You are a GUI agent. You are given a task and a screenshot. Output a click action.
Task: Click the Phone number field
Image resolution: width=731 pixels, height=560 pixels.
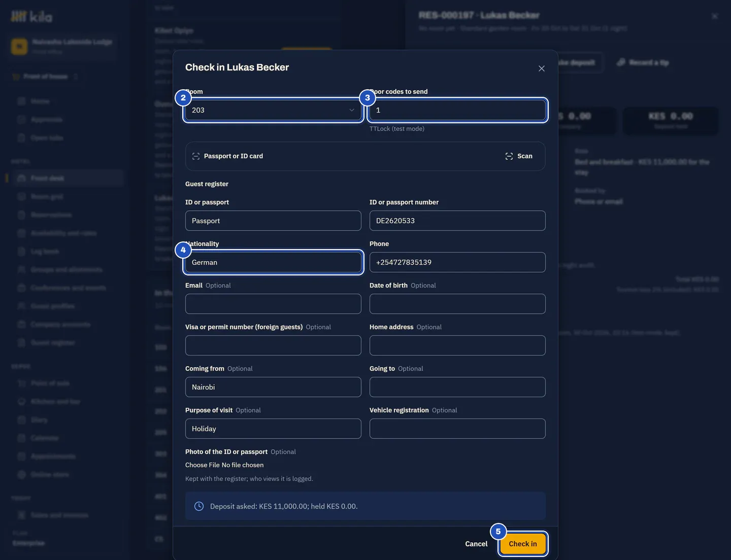pyautogui.click(x=457, y=262)
